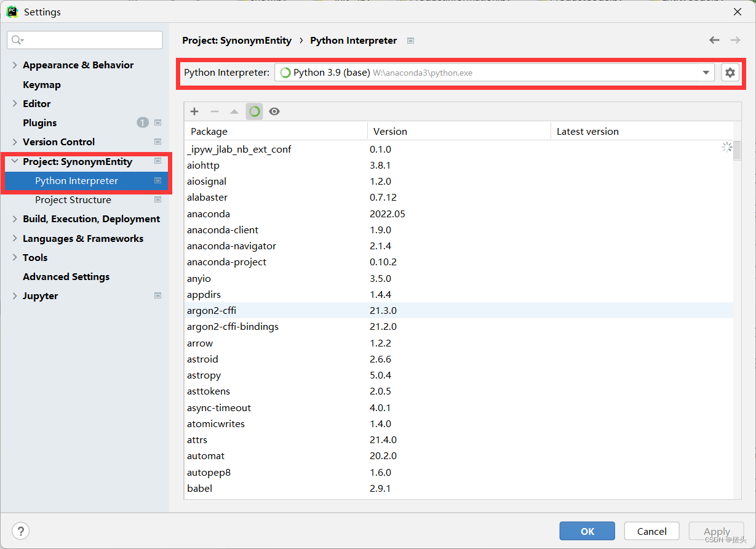The image size is (756, 549).
Task: Click the Settings panel icon next to Python Interpreter breadcrumb
Action: coord(410,41)
